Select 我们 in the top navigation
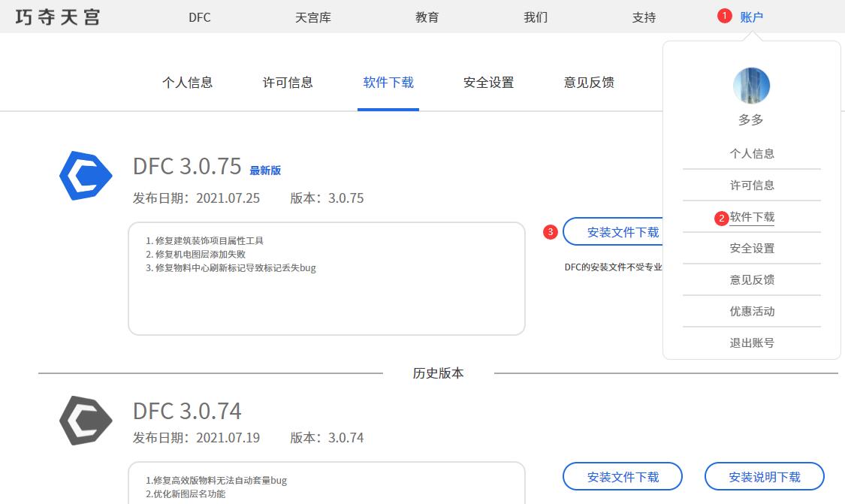Image resolution: width=845 pixels, height=504 pixels. 536,17
